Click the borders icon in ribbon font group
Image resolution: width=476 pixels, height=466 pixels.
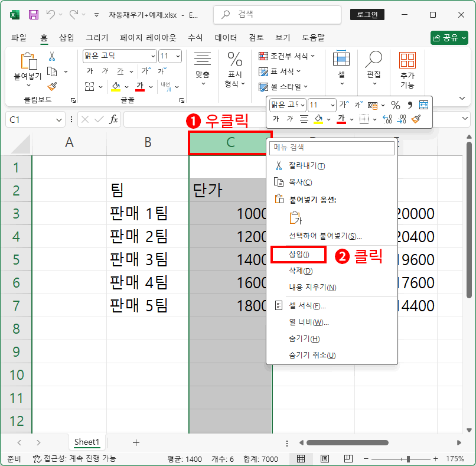coord(89,86)
